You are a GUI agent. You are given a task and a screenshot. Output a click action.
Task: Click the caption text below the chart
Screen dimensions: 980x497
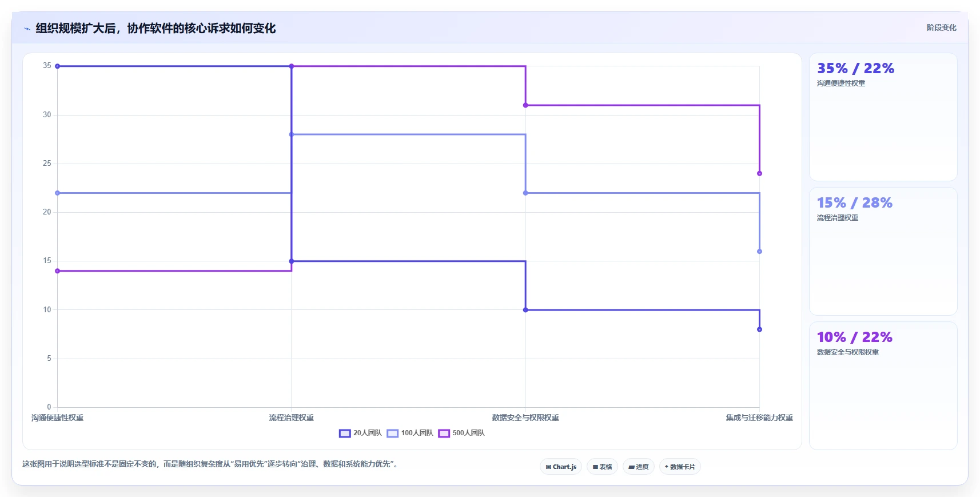pos(210,464)
